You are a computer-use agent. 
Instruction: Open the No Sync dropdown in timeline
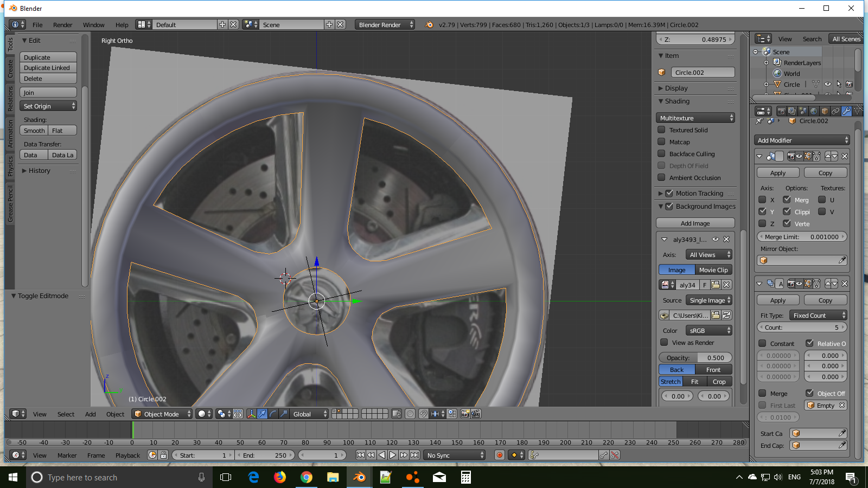[x=455, y=455]
